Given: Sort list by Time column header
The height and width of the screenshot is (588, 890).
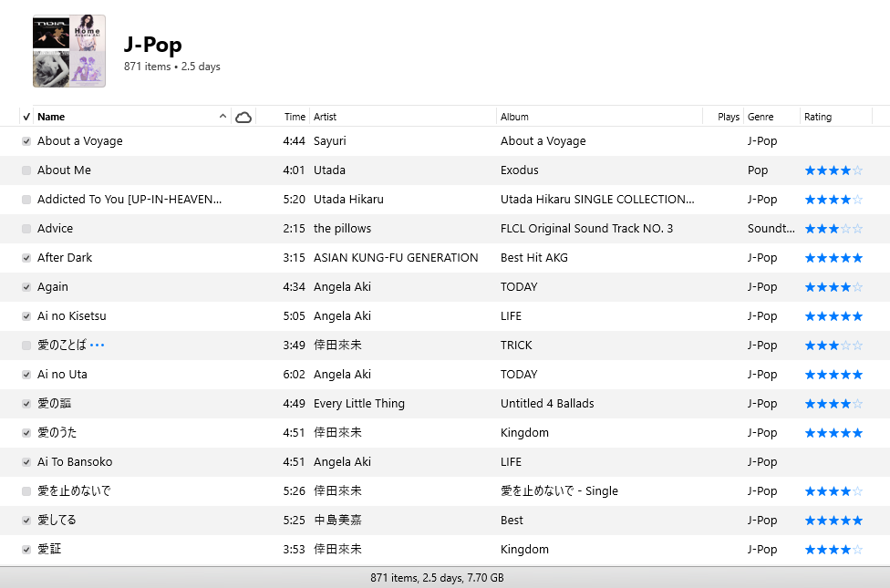Looking at the screenshot, I should coord(295,117).
